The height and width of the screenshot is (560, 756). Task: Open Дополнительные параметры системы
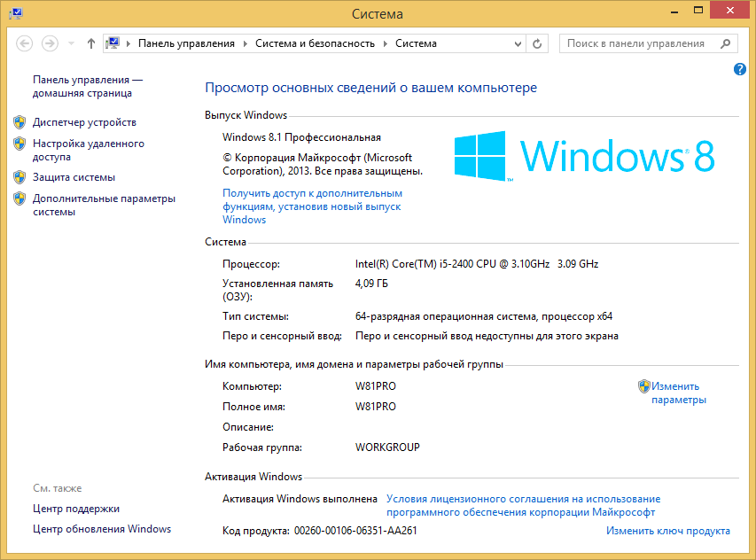click(x=104, y=205)
